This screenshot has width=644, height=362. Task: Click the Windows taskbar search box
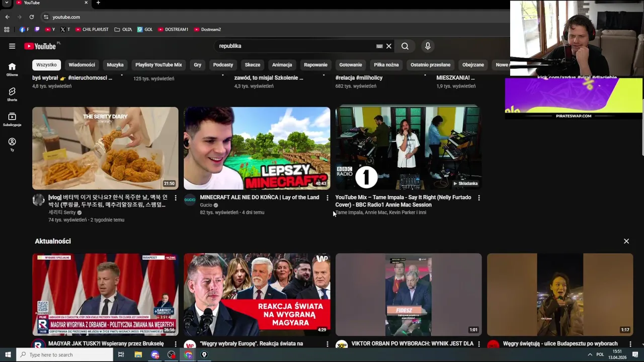point(65,354)
